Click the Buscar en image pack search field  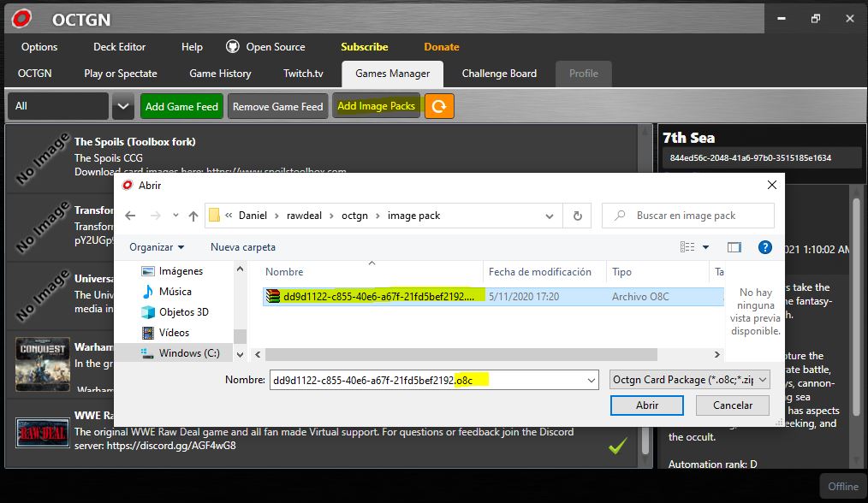coord(687,216)
